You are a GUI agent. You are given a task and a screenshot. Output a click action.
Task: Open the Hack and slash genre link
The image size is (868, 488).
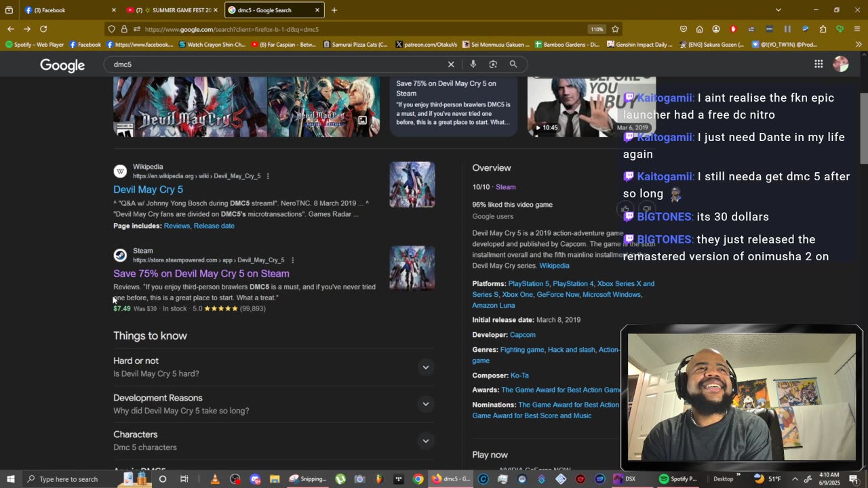pos(571,350)
